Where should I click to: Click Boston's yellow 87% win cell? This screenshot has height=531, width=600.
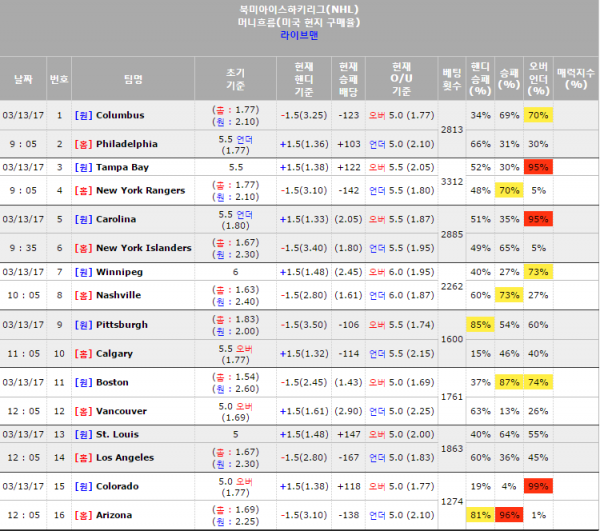pyautogui.click(x=509, y=383)
